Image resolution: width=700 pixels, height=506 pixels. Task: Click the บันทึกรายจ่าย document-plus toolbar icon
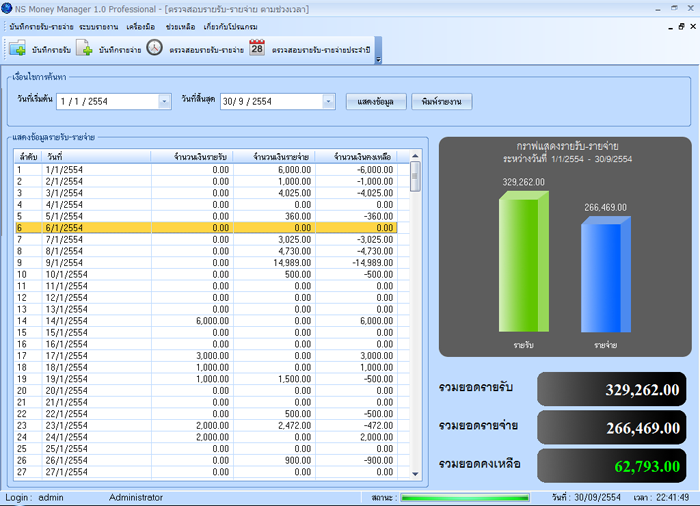pyautogui.click(x=84, y=48)
